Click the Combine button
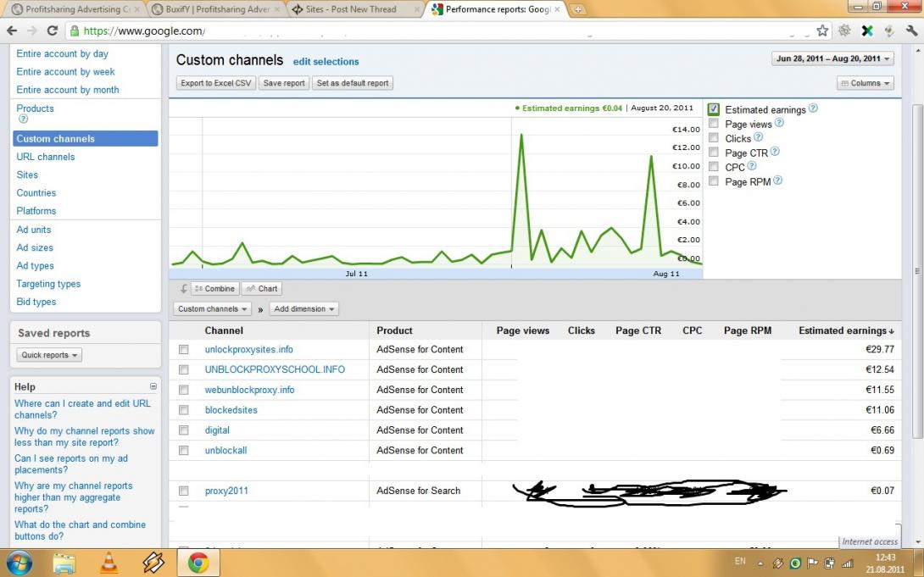Screen dimensions: 924x577 215,288
